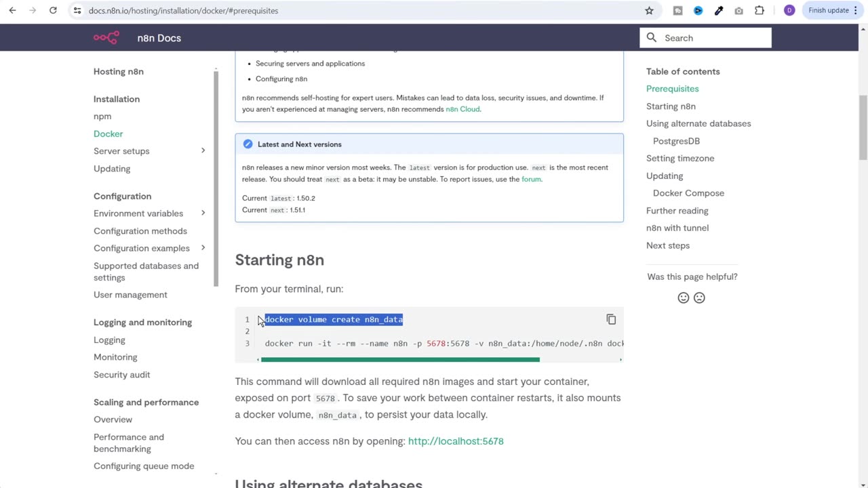Click the search magnifier icon

point(652,38)
